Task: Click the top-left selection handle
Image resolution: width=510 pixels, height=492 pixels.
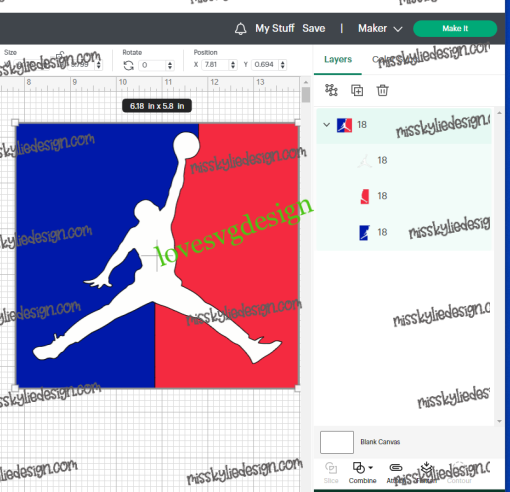Action: pyautogui.click(x=15, y=123)
